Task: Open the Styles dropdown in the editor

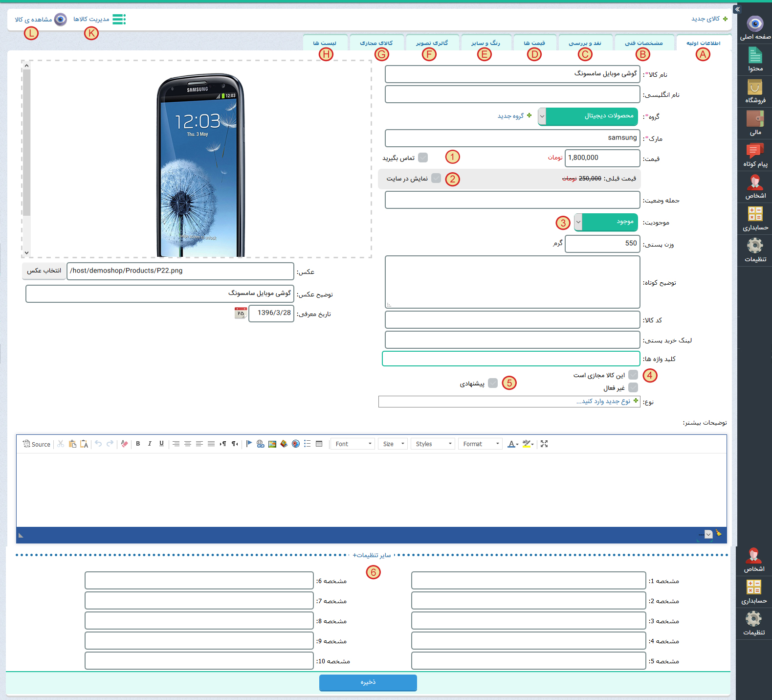Action: click(433, 444)
